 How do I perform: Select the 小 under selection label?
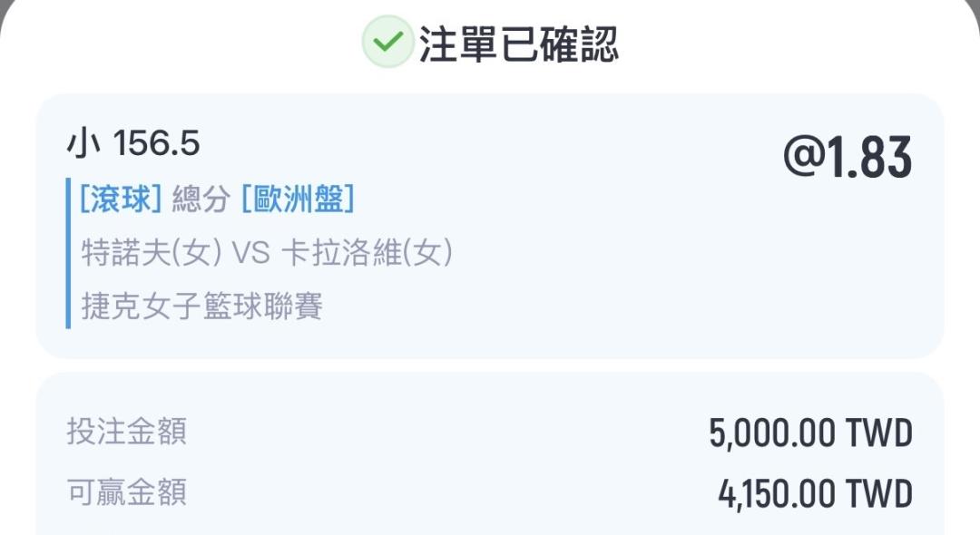pos(82,143)
